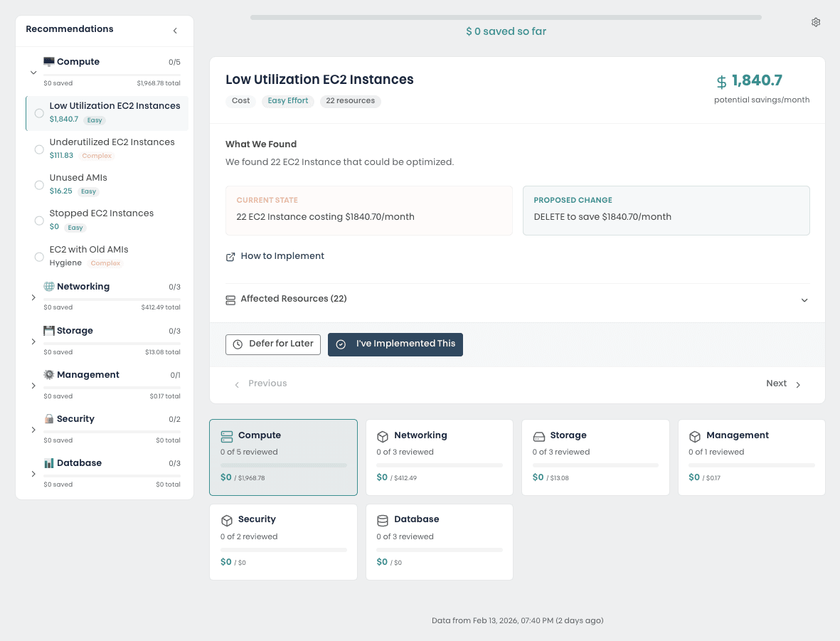Image resolution: width=840 pixels, height=641 pixels.
Task: Click the Compute monitor icon in sidebar
Action: click(48, 61)
